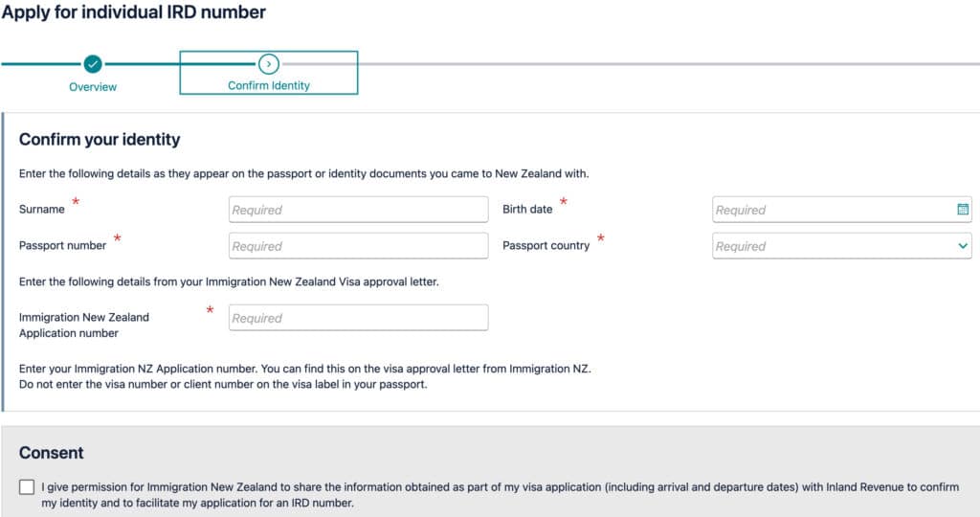Click the Passport country label text

[546, 246]
